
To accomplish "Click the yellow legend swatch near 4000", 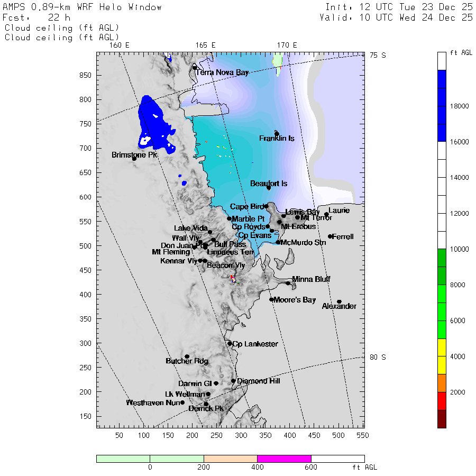I will pyautogui.click(x=442, y=356).
